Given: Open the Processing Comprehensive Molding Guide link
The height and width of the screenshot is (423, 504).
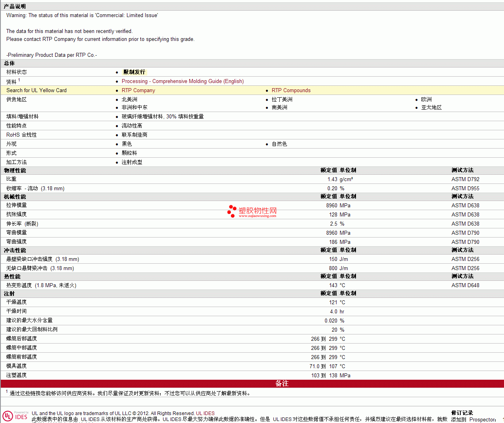Looking at the screenshot, I should tap(183, 81).
